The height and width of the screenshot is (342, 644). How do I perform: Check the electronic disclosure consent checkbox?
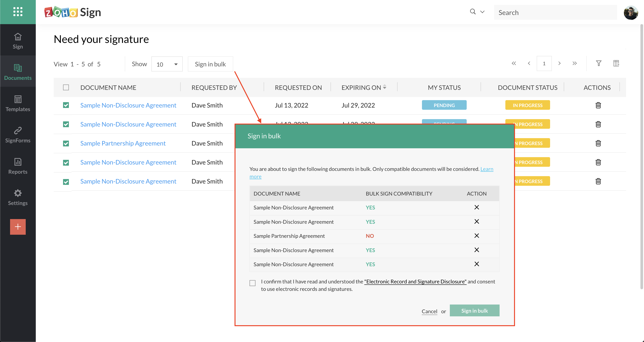click(252, 283)
